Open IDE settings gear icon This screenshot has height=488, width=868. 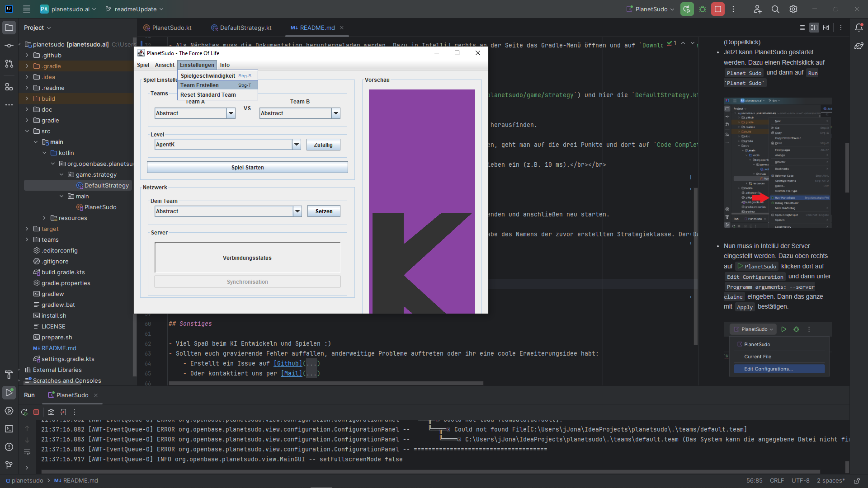pyautogui.click(x=793, y=9)
